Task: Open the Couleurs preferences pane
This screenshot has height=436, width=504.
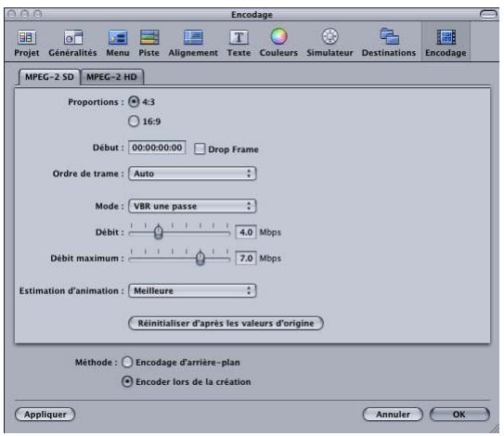Action: coord(278,43)
